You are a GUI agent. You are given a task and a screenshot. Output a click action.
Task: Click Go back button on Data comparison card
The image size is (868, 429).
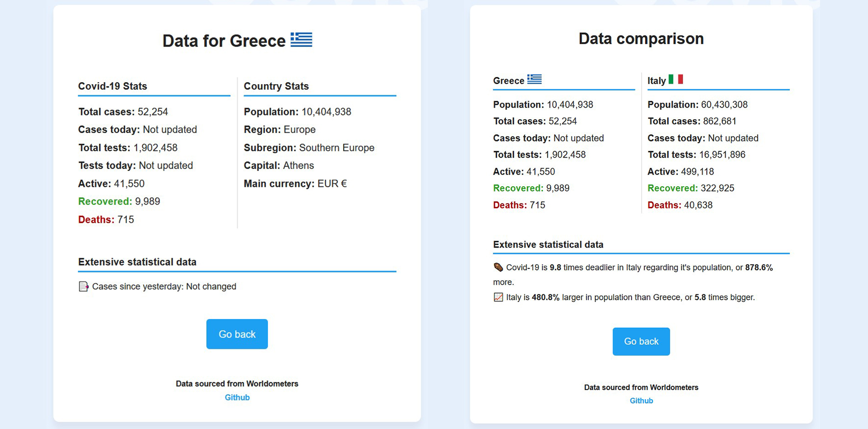click(x=641, y=341)
